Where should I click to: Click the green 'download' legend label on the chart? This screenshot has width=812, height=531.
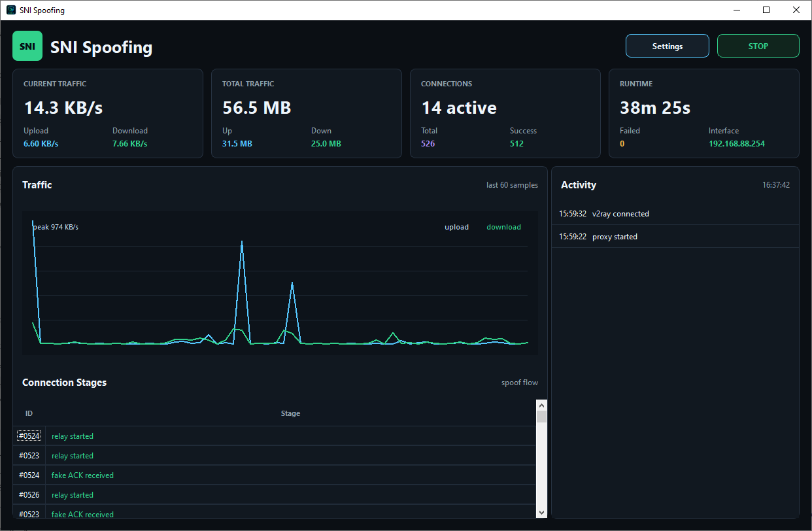[x=503, y=227]
